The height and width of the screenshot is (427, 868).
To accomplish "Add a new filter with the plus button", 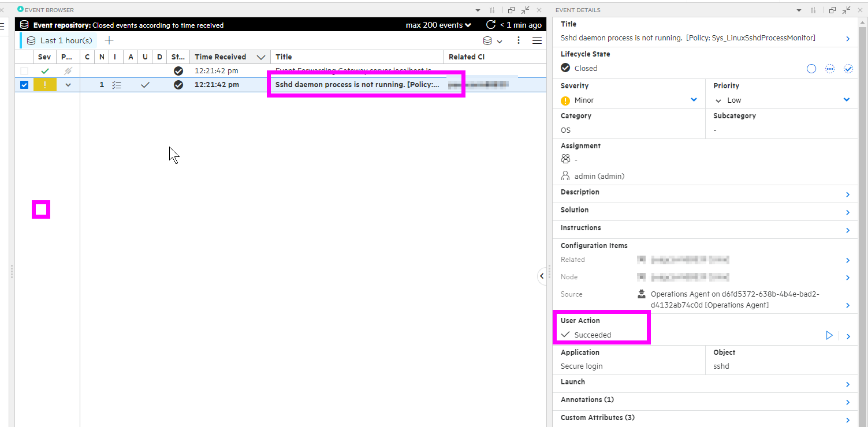I will [109, 40].
